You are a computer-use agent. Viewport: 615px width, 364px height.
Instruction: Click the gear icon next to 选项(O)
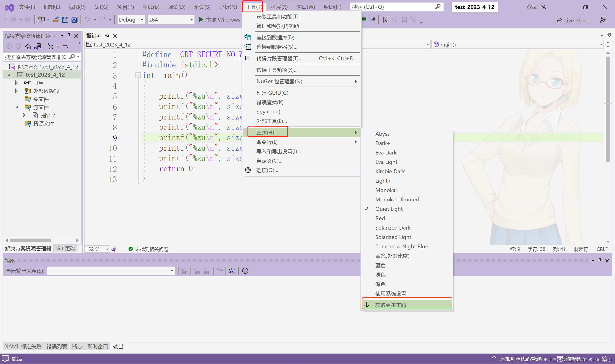pyautogui.click(x=248, y=170)
